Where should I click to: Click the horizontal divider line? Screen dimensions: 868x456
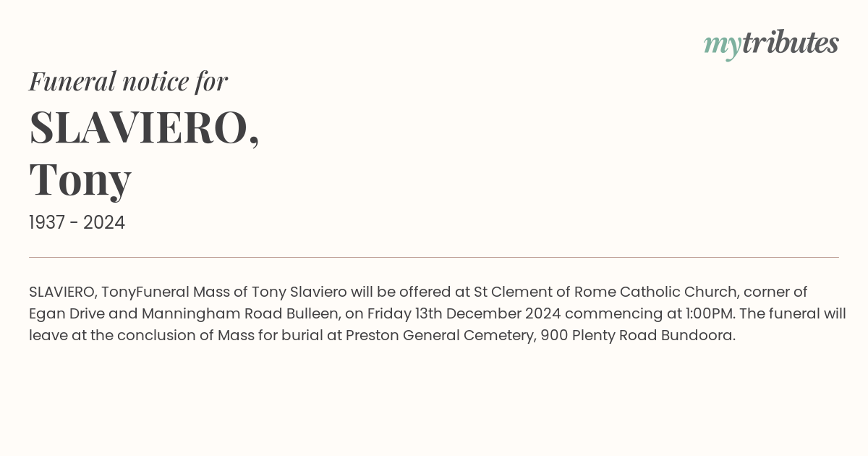click(x=434, y=257)
